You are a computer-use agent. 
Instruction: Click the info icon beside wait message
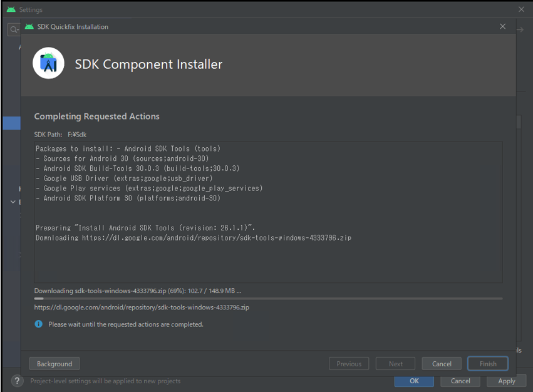(x=39, y=324)
